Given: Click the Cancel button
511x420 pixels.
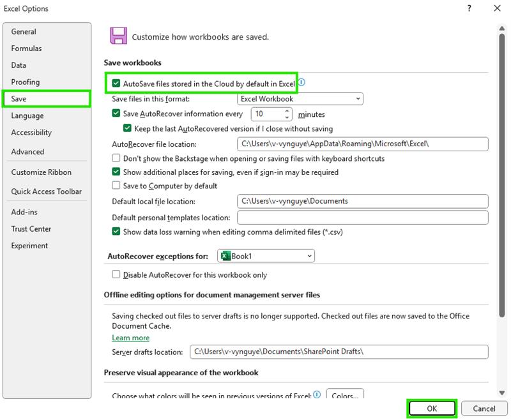Looking at the screenshot, I should coord(484,409).
